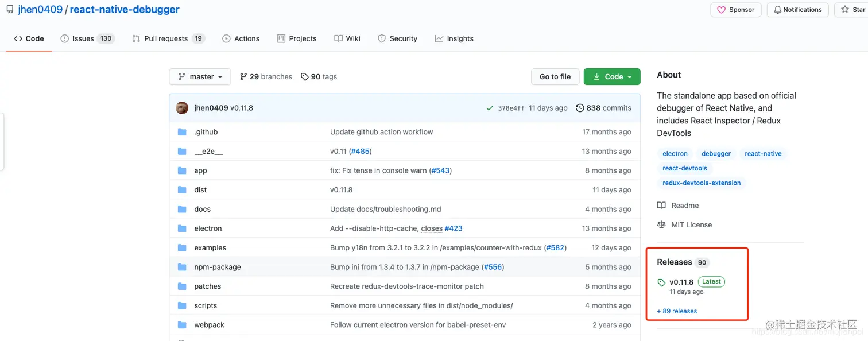
Task: Open the Insights tab
Action: (454, 38)
